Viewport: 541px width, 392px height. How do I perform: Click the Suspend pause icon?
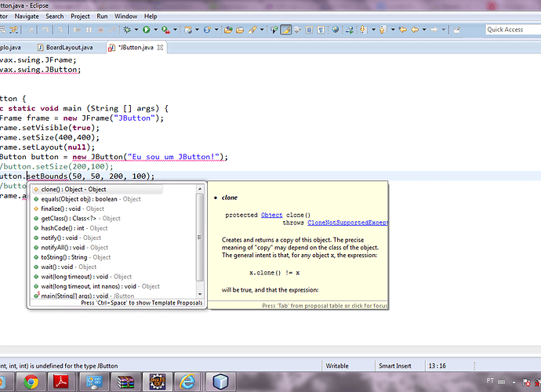pos(89,30)
